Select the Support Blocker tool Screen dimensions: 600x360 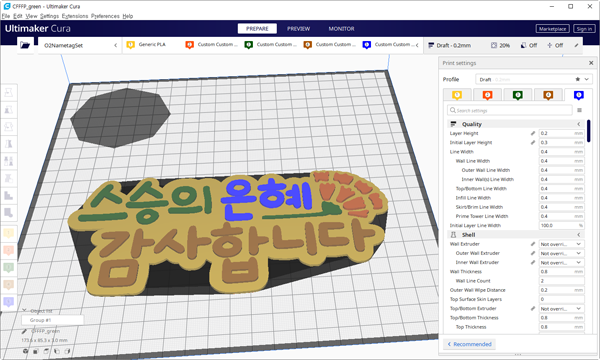pos(9,178)
